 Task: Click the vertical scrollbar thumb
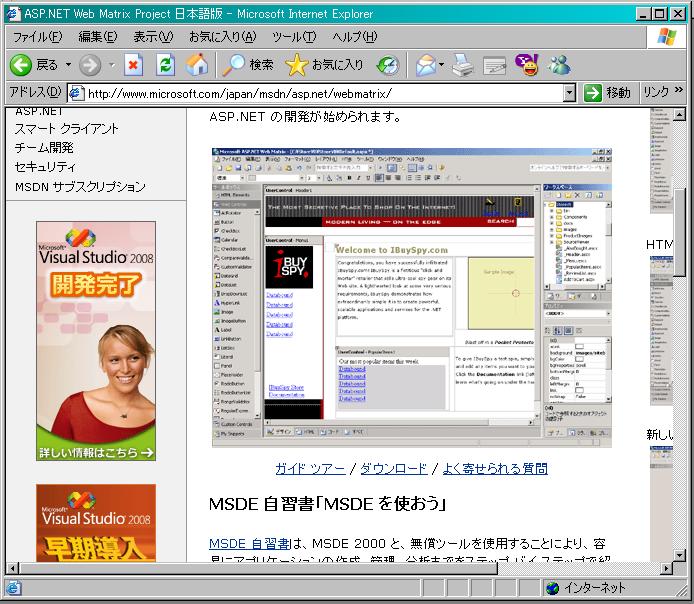(x=679, y=232)
